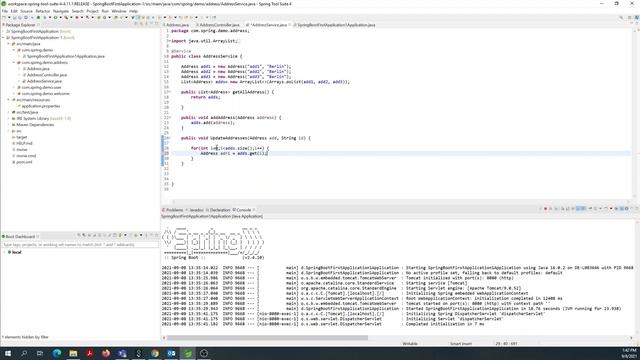Open the Source menu

(27, 11)
